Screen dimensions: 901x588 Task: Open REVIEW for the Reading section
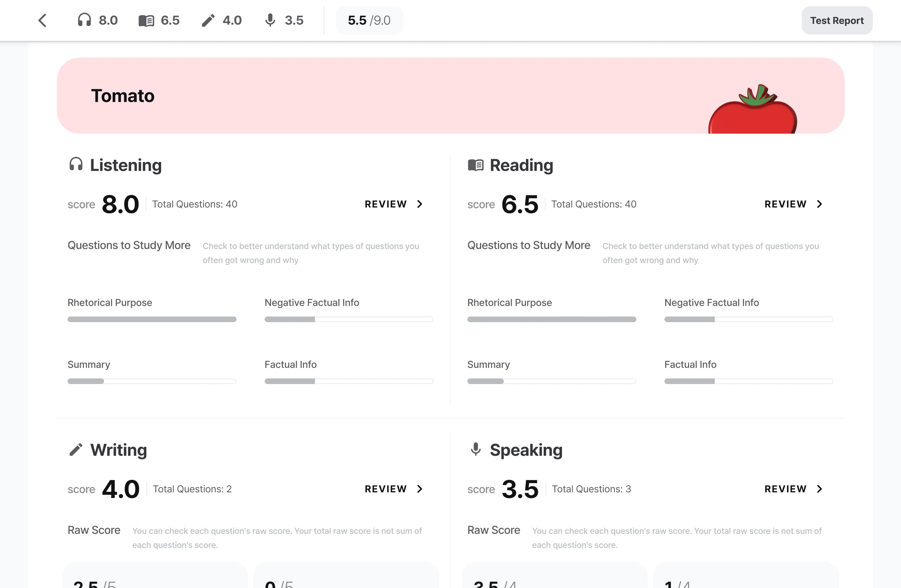[794, 204]
